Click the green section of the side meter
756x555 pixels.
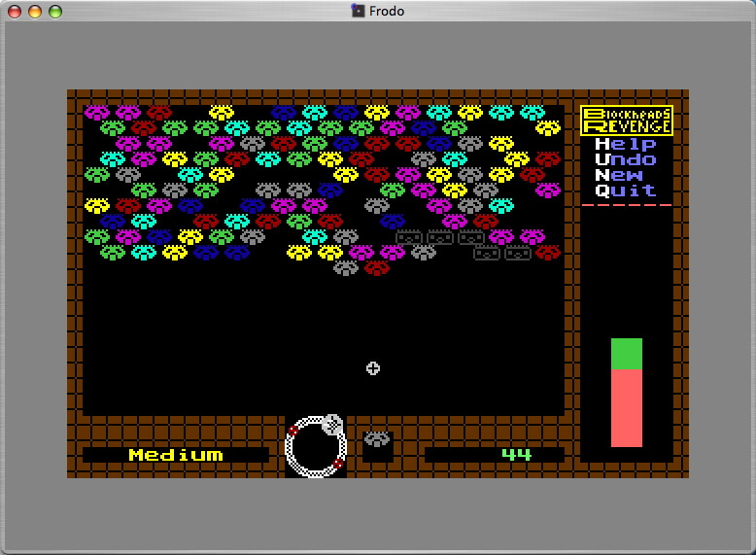point(627,354)
